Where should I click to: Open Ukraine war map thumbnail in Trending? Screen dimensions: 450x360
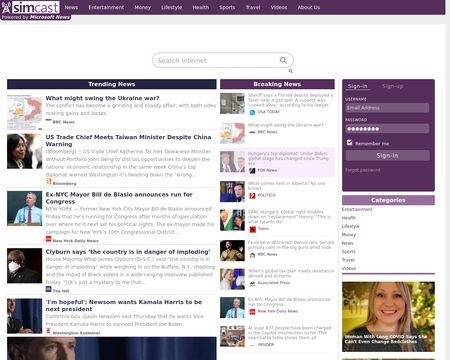25,112
